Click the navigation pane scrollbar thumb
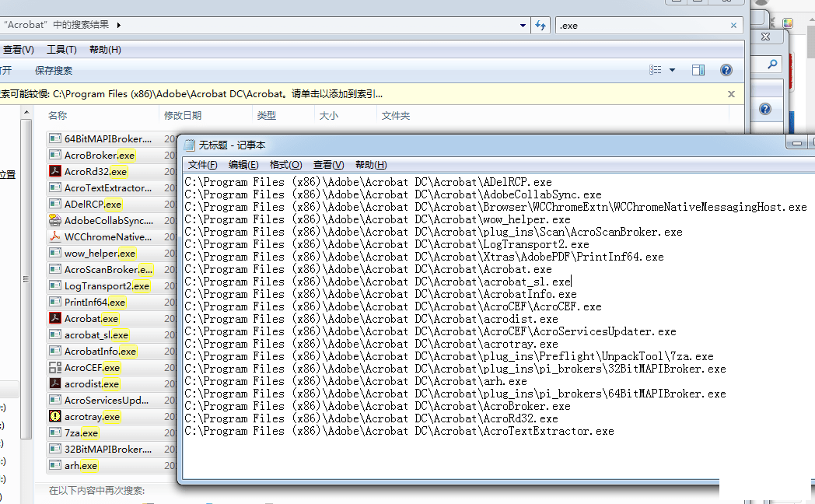The width and height of the screenshot is (815, 504). pyautogui.click(x=26, y=279)
